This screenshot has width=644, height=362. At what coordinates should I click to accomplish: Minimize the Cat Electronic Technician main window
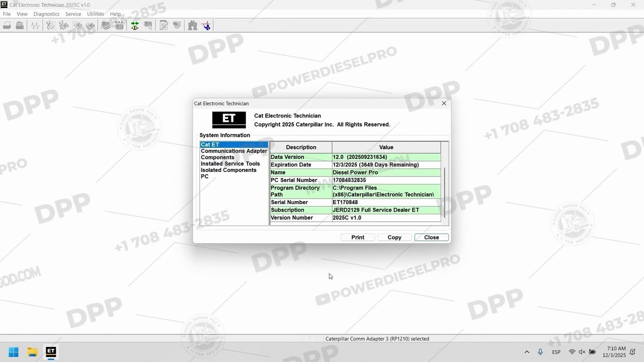click(594, 5)
